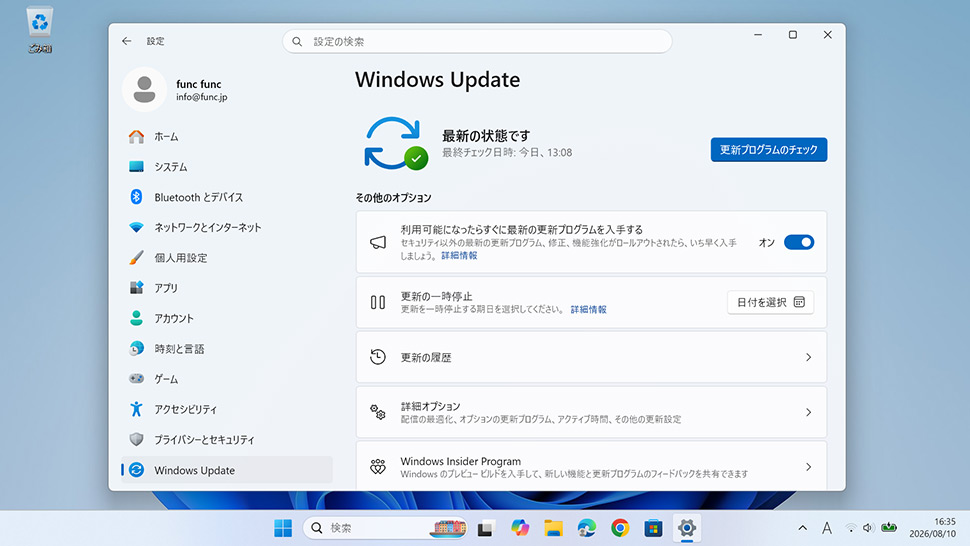Click the taskbar 検索 search box
The width and height of the screenshot is (970, 546).
(x=385, y=528)
